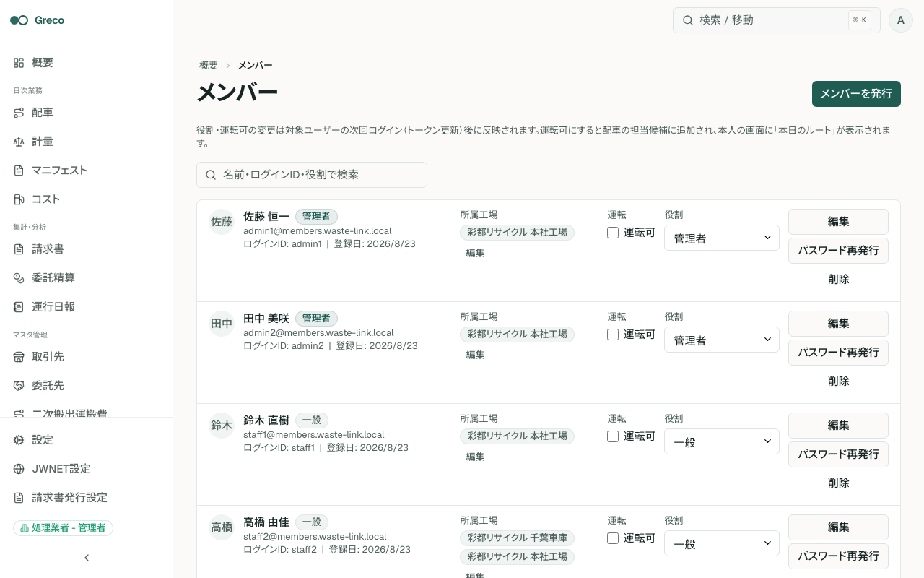Collapse sidebar with left chevron
The width and height of the screenshot is (924, 578).
tap(87, 558)
